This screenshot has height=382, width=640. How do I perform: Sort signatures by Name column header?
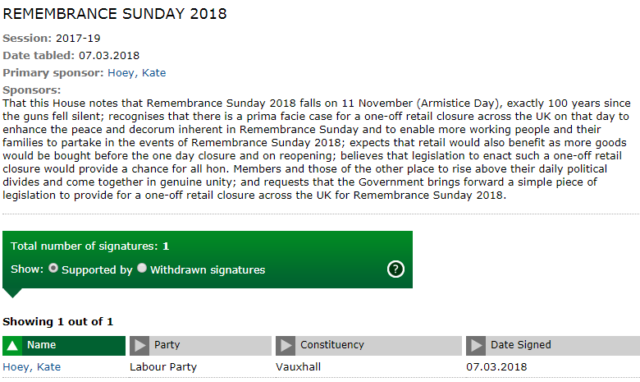click(x=64, y=346)
